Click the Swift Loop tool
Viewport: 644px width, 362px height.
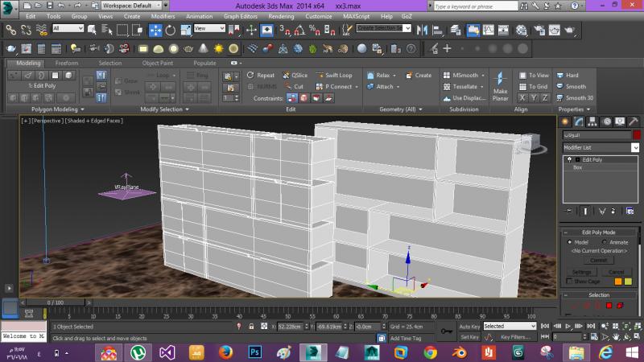coord(332,75)
